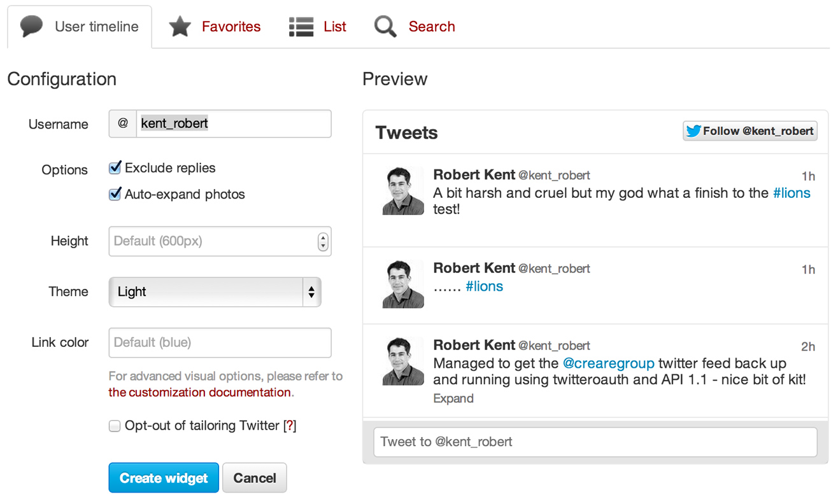Click Expand under the third tweet
Screen dimensions: 838x504
[x=453, y=398]
